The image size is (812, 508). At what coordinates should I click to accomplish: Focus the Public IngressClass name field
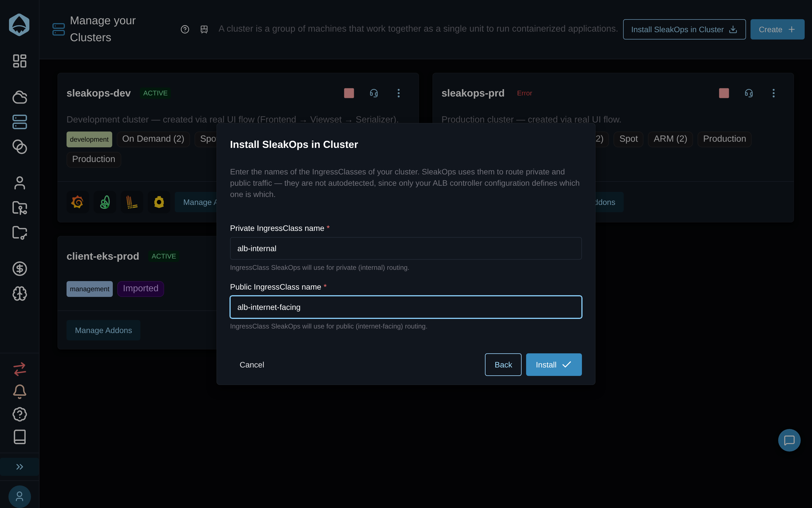406,307
